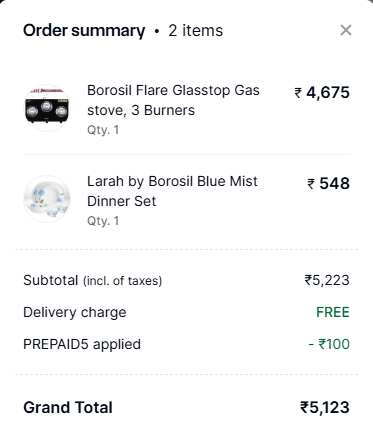This screenshot has height=438, width=373.
Task: Close the Order summary panel
Action: [x=346, y=30]
